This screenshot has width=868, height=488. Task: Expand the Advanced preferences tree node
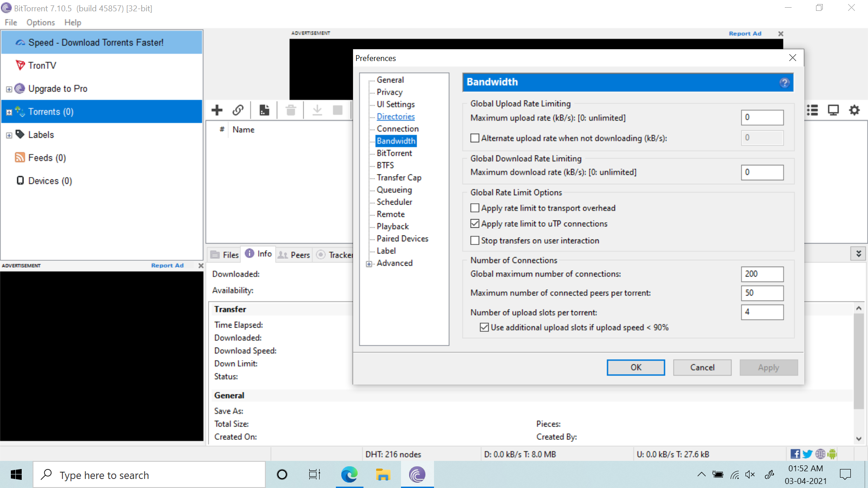tap(369, 264)
